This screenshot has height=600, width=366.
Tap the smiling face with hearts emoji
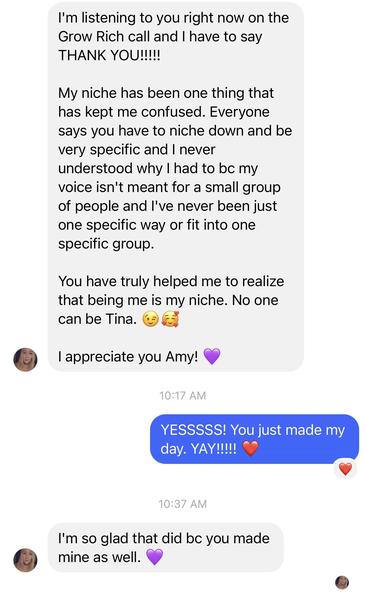click(170, 319)
